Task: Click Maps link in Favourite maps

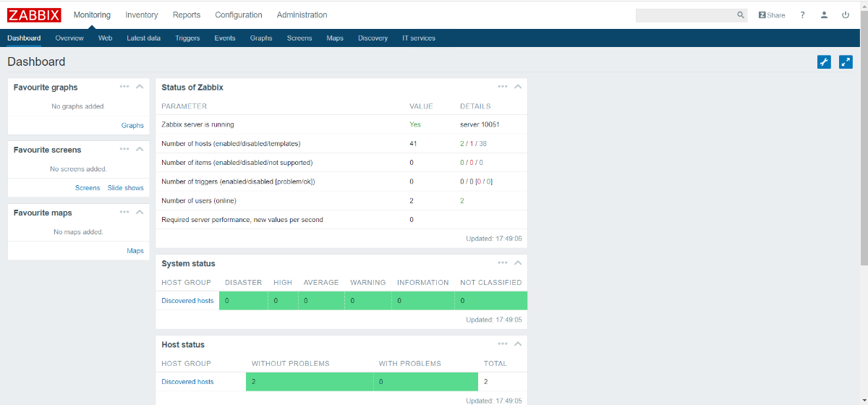Action: [135, 251]
